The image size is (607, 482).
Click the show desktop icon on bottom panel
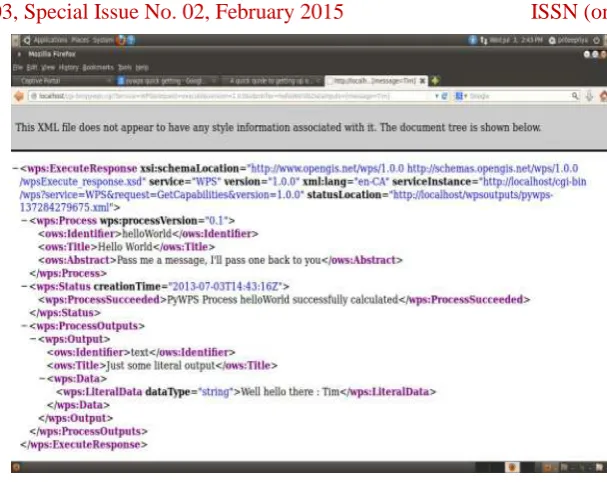coord(16,467)
